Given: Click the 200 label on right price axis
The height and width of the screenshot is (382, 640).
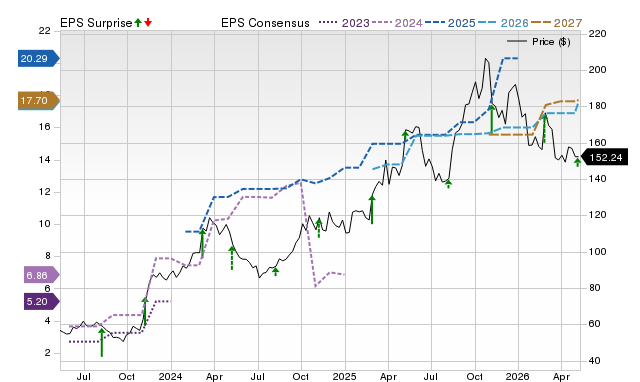Looking at the screenshot, I should tap(597, 70).
